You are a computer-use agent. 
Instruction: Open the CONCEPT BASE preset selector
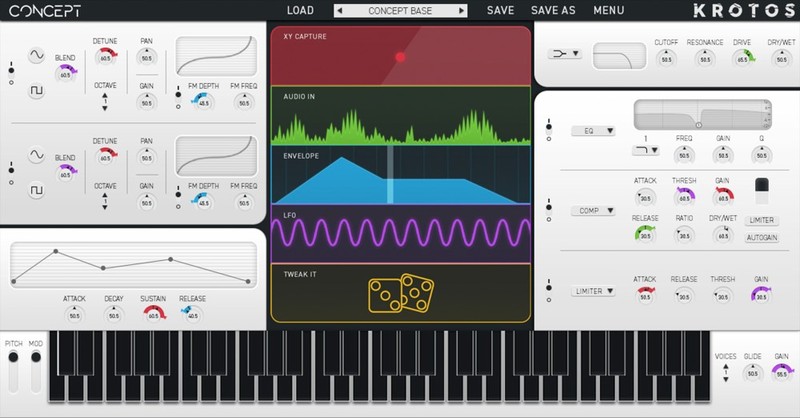[401, 11]
